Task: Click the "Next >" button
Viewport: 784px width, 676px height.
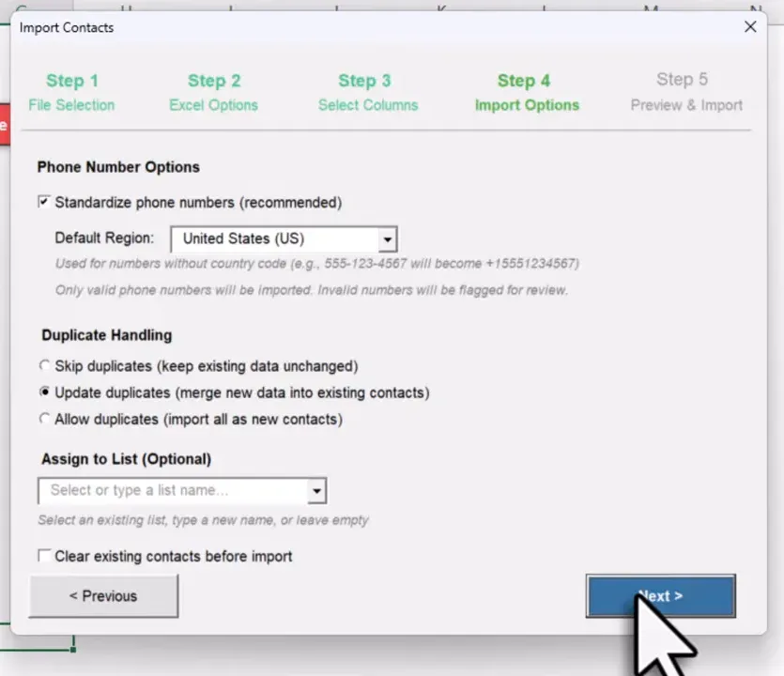Action: pyautogui.click(x=660, y=595)
